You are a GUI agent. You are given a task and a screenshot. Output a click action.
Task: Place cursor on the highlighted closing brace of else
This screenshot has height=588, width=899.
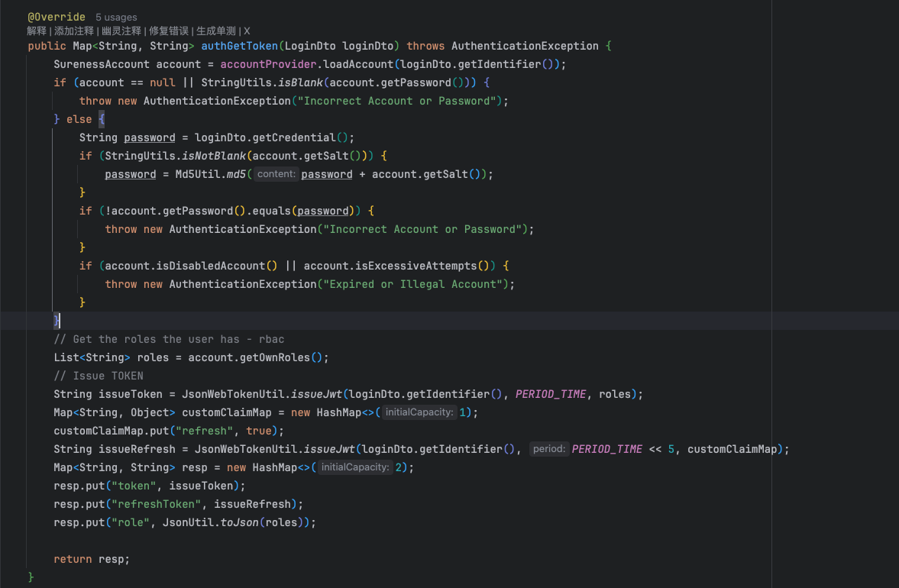57,321
